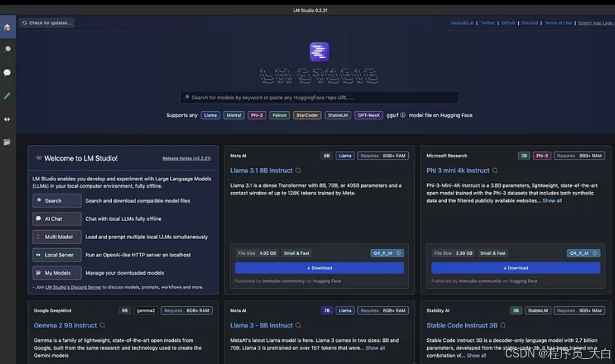Open Q4_K_M quantization selector on Phi 3 card
This screenshot has width=615, height=364.
583,253
